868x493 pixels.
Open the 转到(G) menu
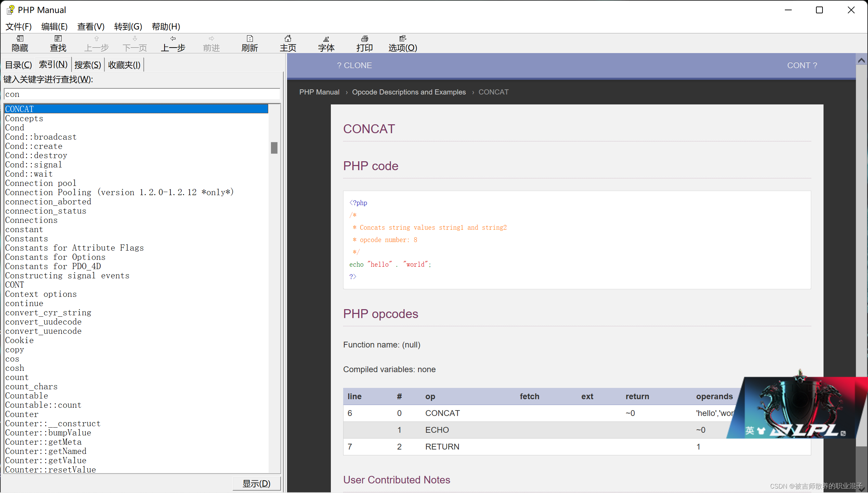pos(128,26)
